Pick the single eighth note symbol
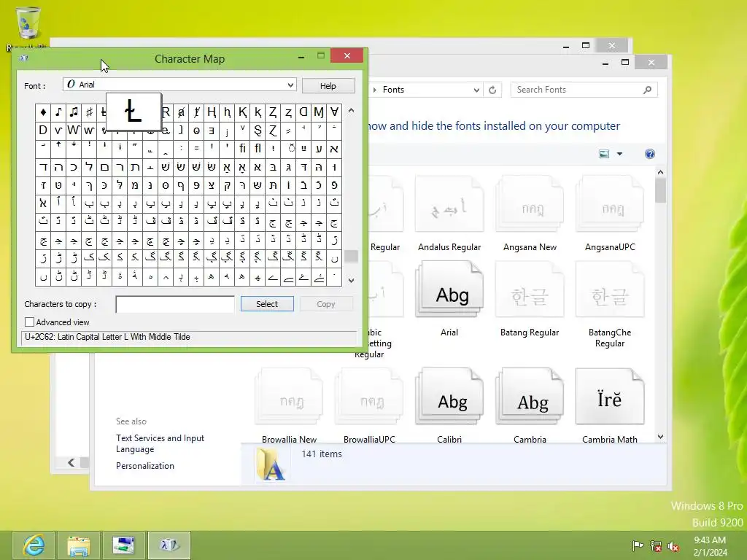 tap(58, 112)
